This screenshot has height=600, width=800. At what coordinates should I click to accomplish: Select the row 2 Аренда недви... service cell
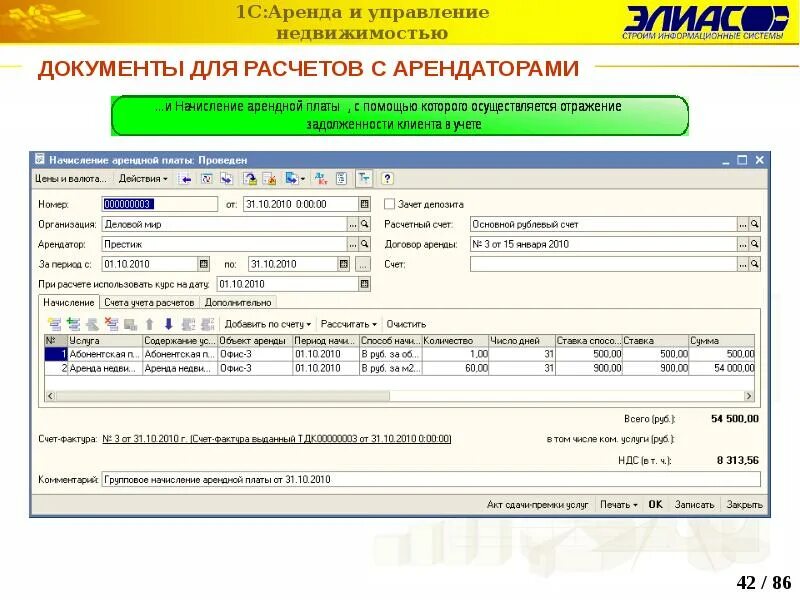[105, 368]
